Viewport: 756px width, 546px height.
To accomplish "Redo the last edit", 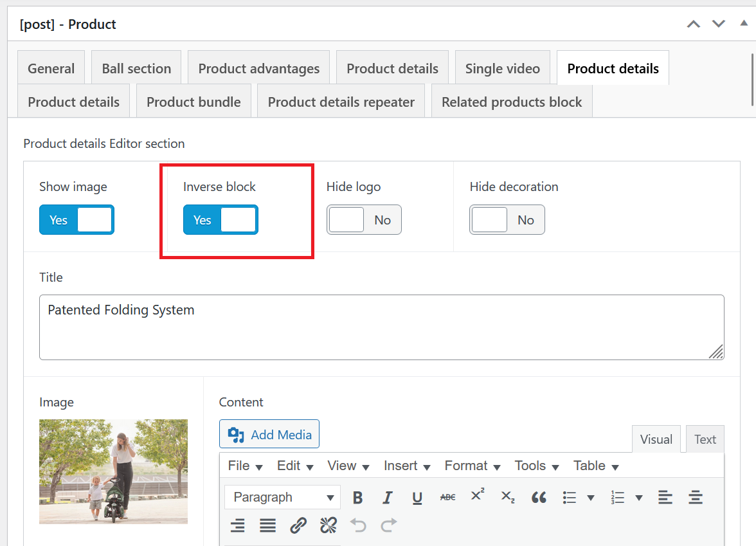I will click(388, 525).
